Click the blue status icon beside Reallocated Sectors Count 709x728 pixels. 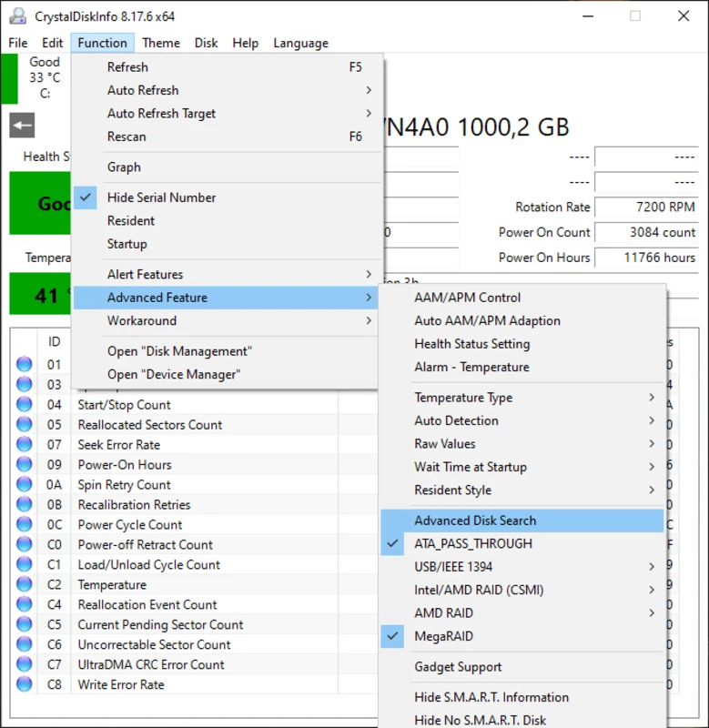[25, 424]
